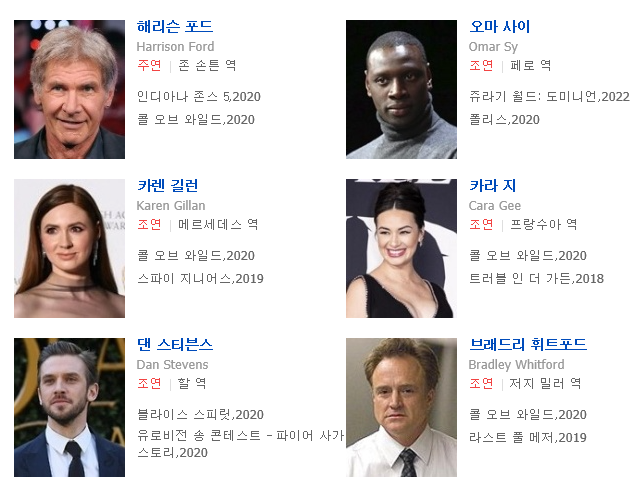This screenshot has height=484, width=639.
Task: Select the red-haired woman's portrait photo
Action: click(x=69, y=248)
